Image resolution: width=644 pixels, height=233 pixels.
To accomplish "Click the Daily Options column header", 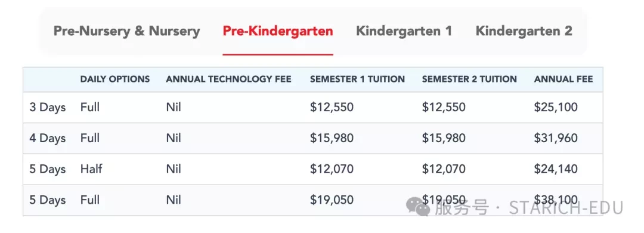I will tap(115, 79).
